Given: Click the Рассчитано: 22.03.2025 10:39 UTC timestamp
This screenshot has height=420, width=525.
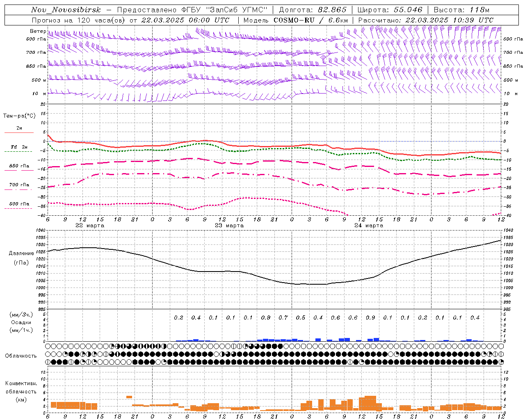Looking at the screenshot, I should click(x=426, y=20).
